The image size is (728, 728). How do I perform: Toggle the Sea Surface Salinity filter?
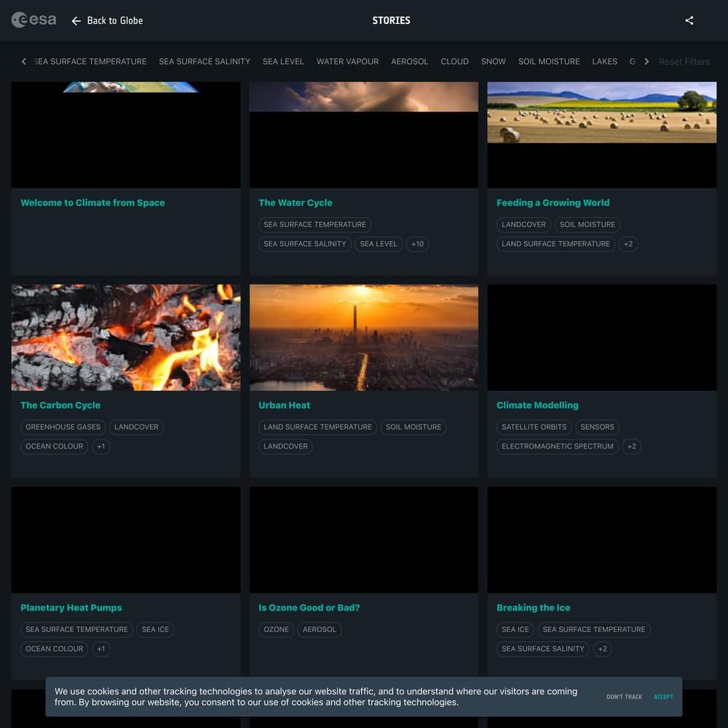point(205,62)
